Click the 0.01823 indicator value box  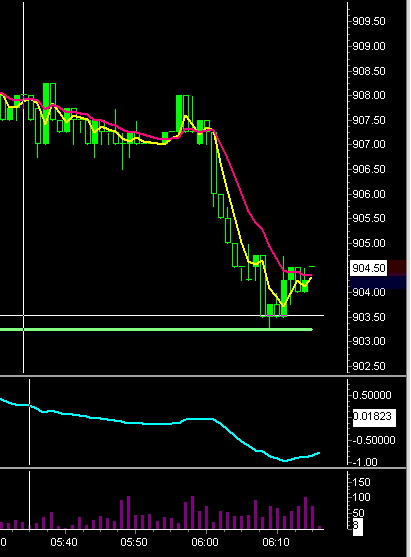374,417
